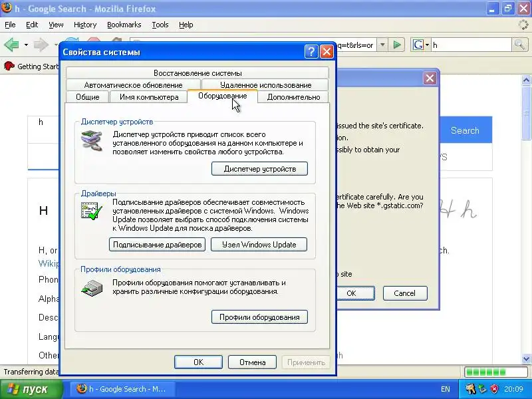
Task: Click the help question mark button
Action: [311, 52]
